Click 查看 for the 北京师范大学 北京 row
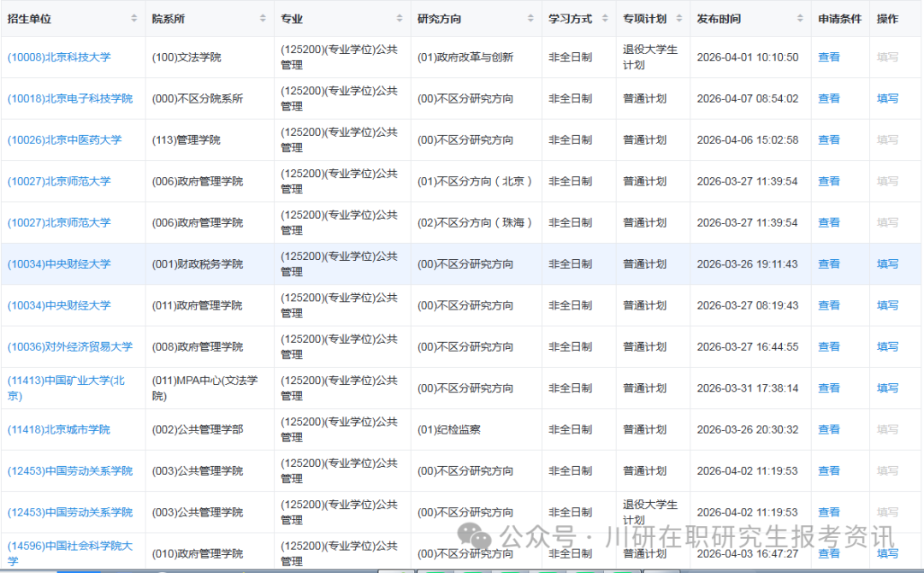 point(828,180)
